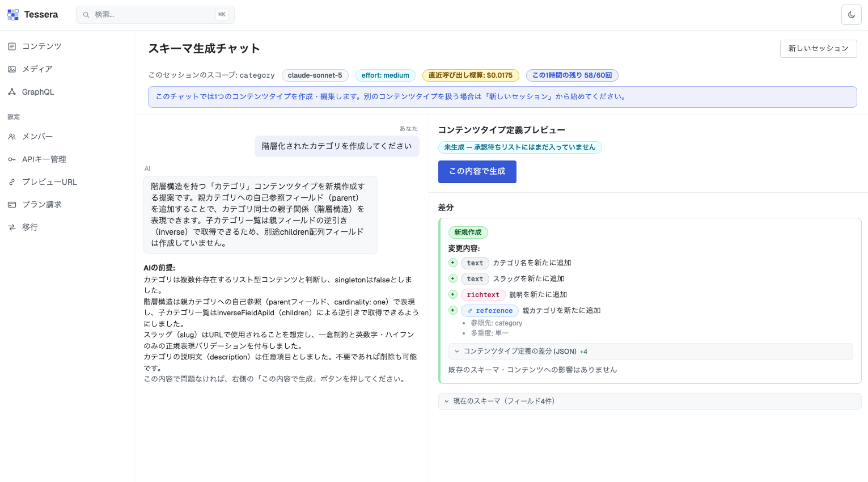Click the AIの前提 heading
Viewport: 868px width, 482px height.
159,268
